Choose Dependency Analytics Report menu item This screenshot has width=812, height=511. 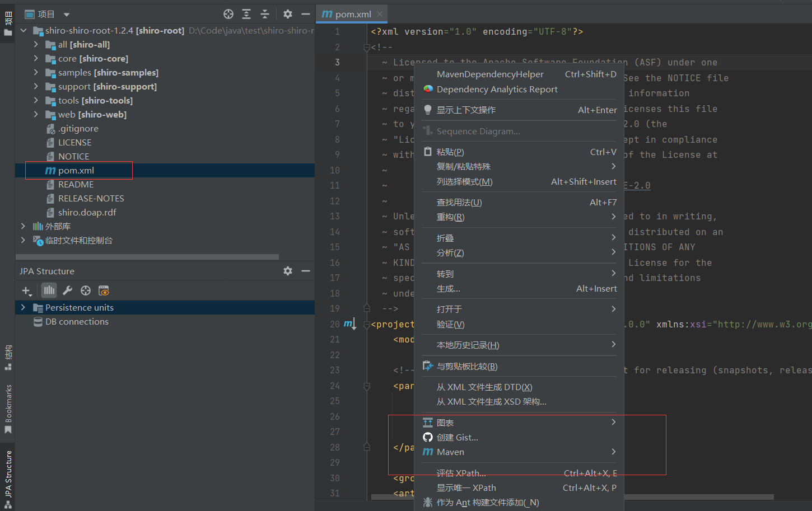click(519, 89)
